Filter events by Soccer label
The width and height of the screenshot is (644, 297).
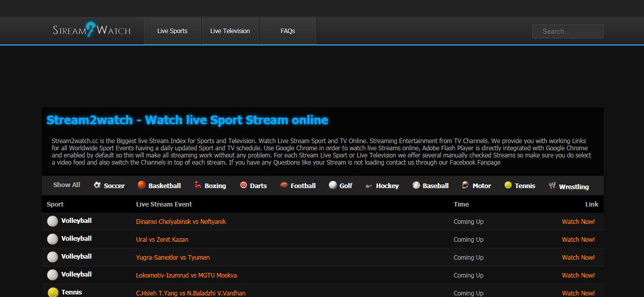pos(114,186)
